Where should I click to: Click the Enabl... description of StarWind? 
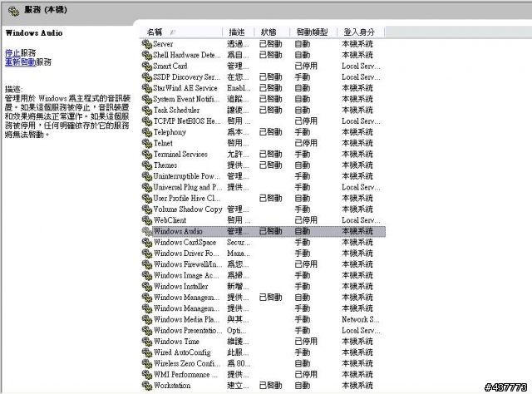click(239, 88)
